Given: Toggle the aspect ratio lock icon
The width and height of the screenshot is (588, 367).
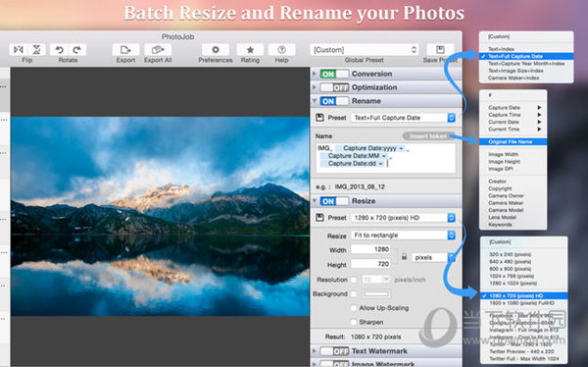Looking at the screenshot, I should [404, 257].
